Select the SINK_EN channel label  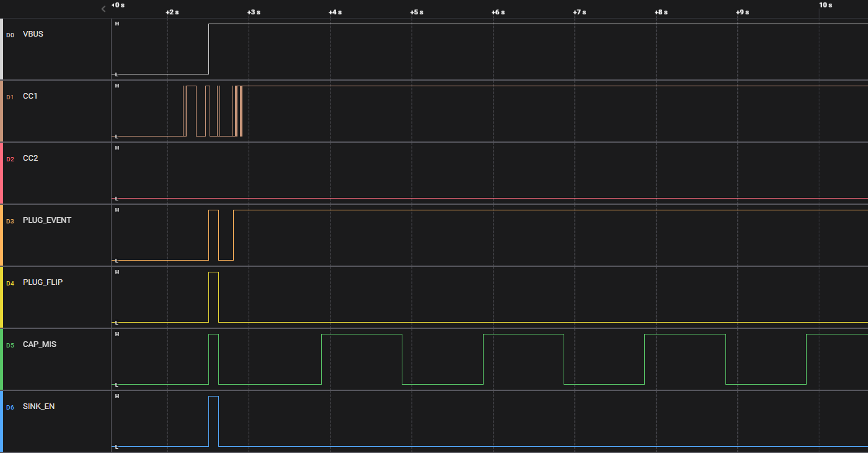[39, 406]
